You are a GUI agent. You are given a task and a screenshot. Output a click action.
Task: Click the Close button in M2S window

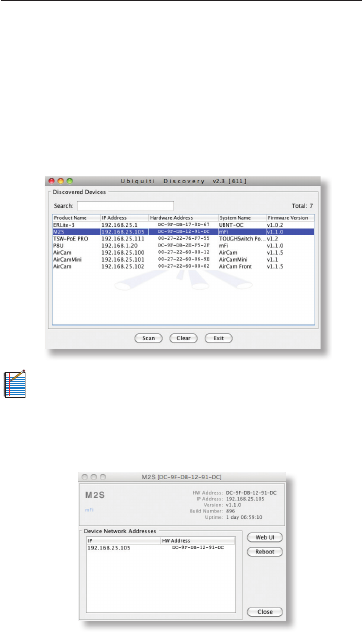point(265,612)
